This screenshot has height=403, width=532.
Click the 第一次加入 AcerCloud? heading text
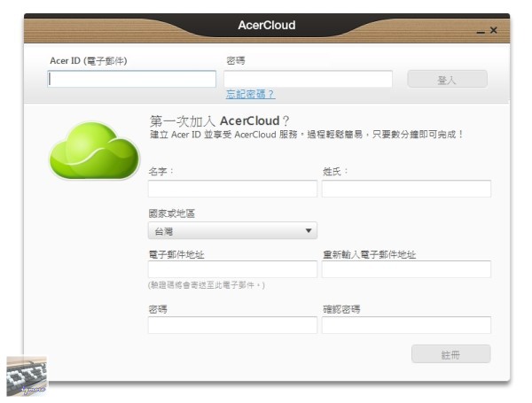(219, 121)
